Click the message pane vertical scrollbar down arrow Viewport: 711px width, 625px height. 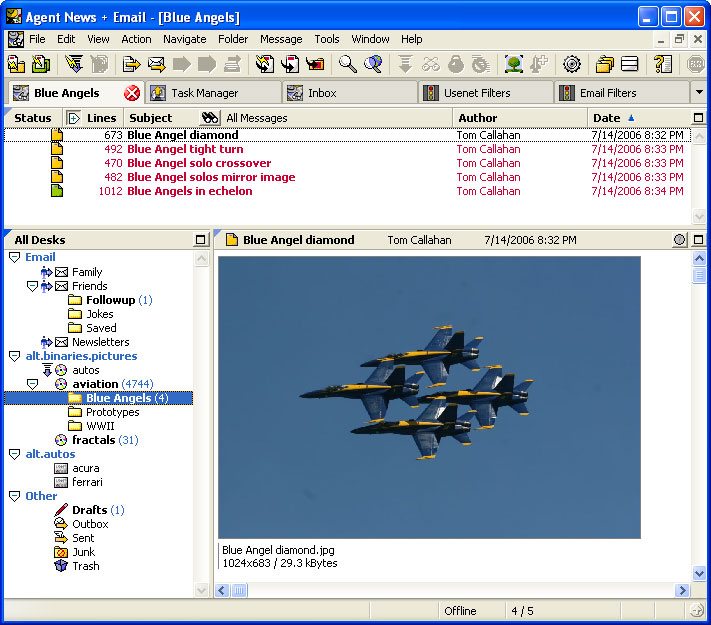[700, 573]
